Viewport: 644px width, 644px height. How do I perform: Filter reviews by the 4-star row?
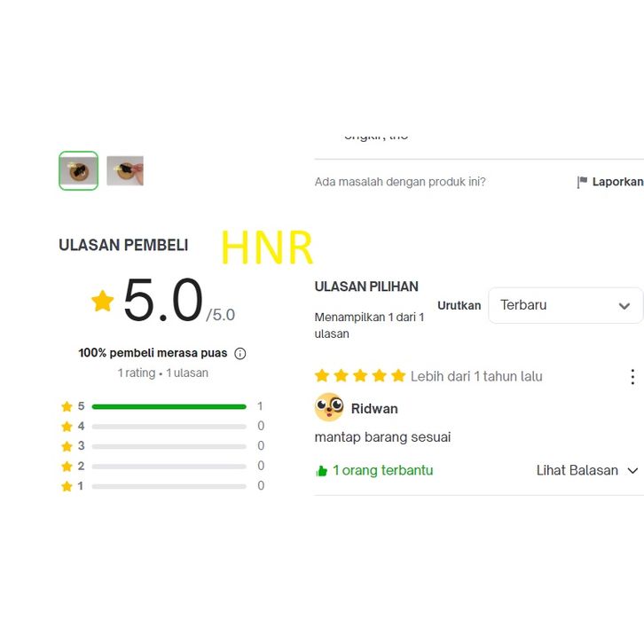tap(169, 427)
